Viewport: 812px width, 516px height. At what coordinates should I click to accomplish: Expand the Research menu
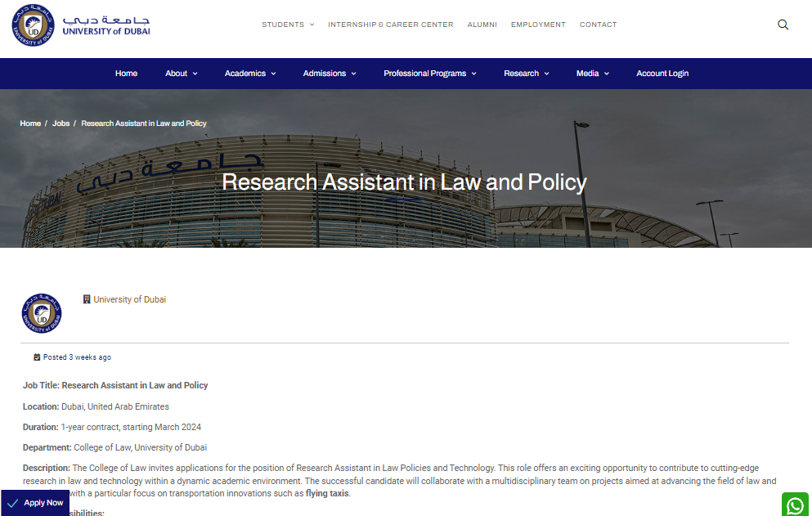pyautogui.click(x=526, y=74)
